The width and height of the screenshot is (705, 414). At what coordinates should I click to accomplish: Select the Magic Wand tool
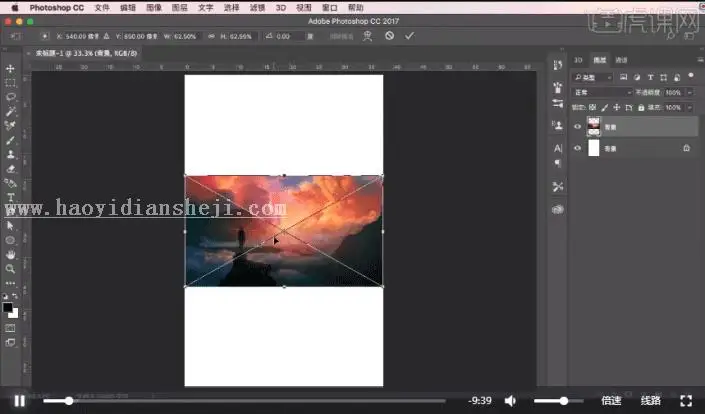(10, 111)
